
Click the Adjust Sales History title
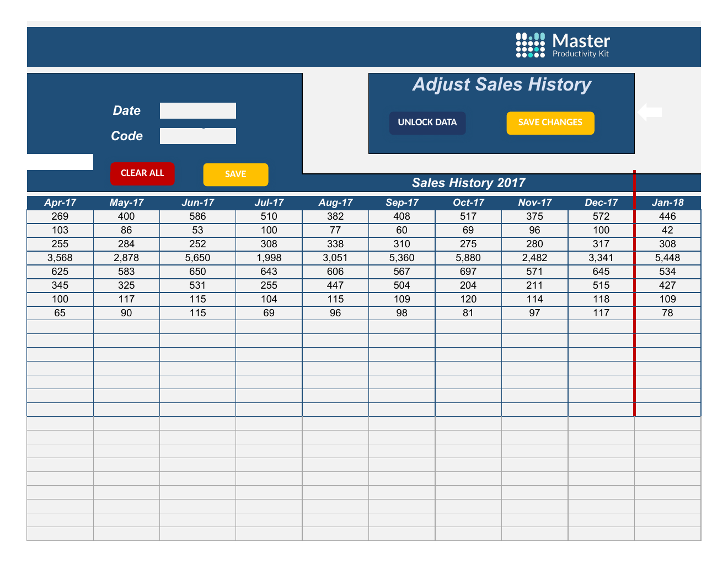(502, 84)
